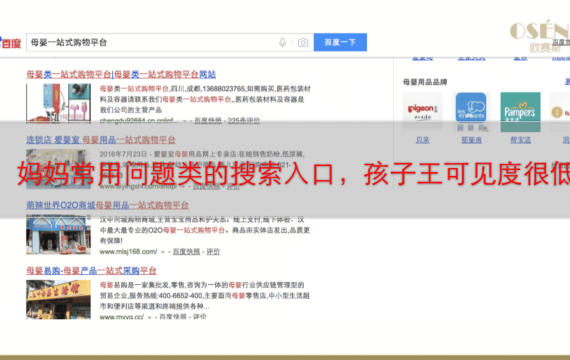This screenshot has width=570, height=360.
Task: Click the storefront thumbnail of 萌辣世界 result
Action: coord(59,234)
